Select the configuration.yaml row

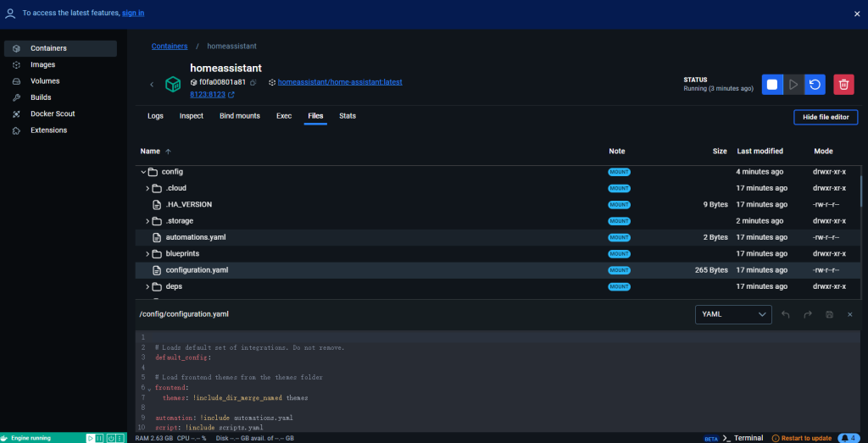tap(498, 270)
